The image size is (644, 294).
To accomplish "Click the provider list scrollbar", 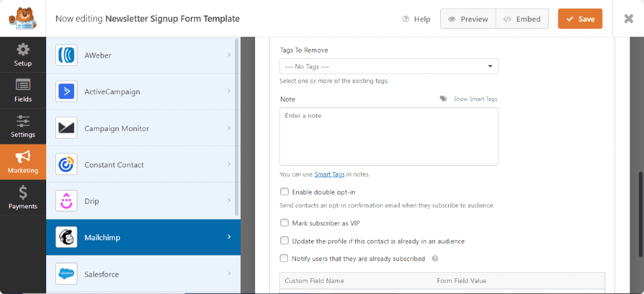I will [237, 128].
